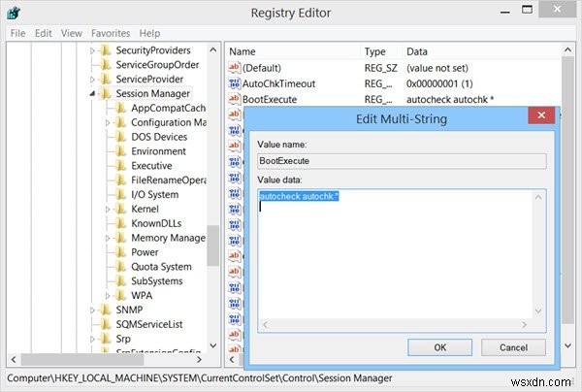Select the Session Manager folder icon
The width and height of the screenshot is (582, 392).
(106, 93)
